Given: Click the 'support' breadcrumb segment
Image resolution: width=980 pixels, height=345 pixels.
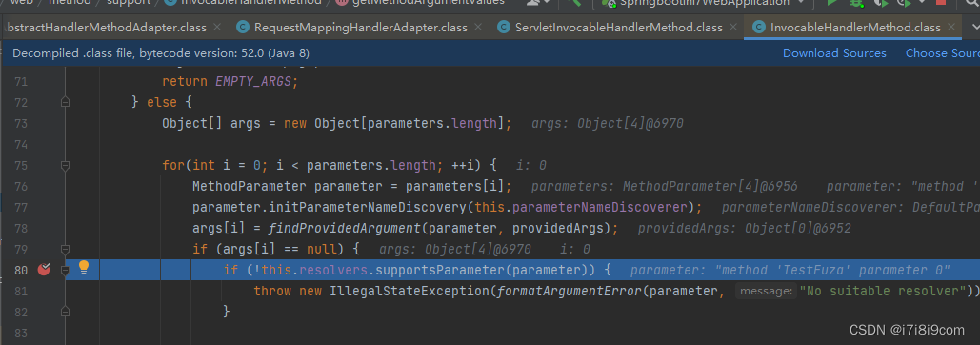Looking at the screenshot, I should tap(129, 3).
